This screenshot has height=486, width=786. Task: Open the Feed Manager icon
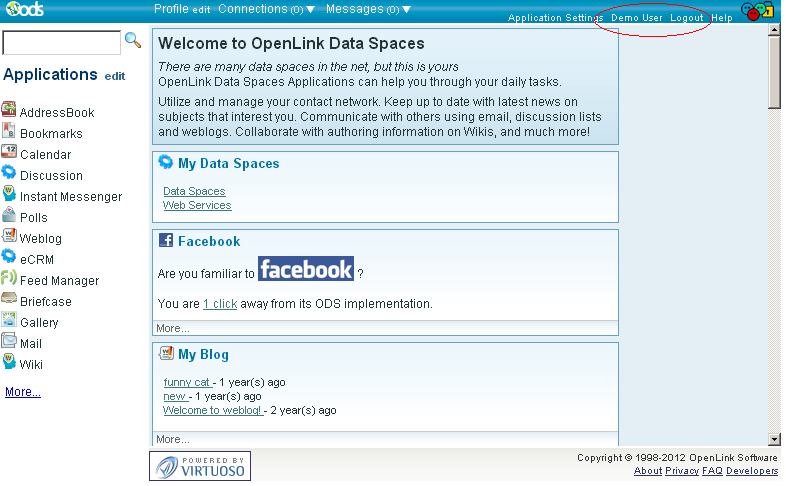(x=9, y=278)
